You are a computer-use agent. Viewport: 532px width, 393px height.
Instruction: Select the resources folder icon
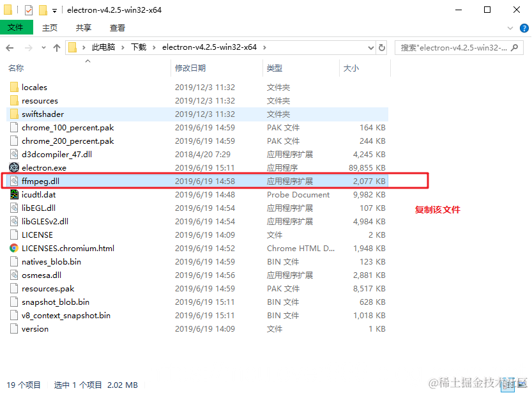[x=14, y=101]
